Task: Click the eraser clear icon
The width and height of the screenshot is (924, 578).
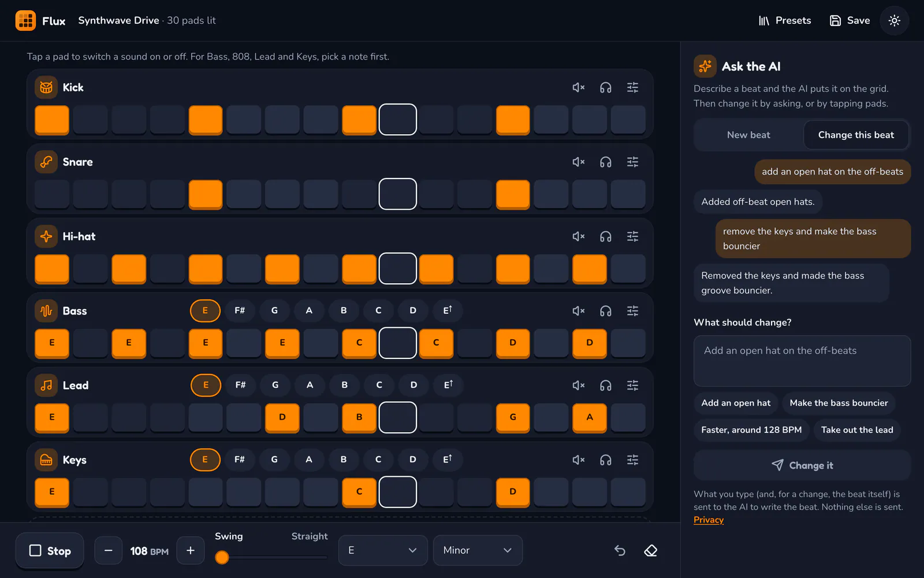Action: point(651,550)
